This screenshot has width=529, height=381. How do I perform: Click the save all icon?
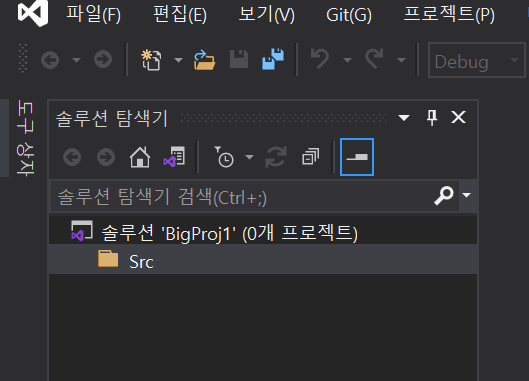(x=273, y=59)
